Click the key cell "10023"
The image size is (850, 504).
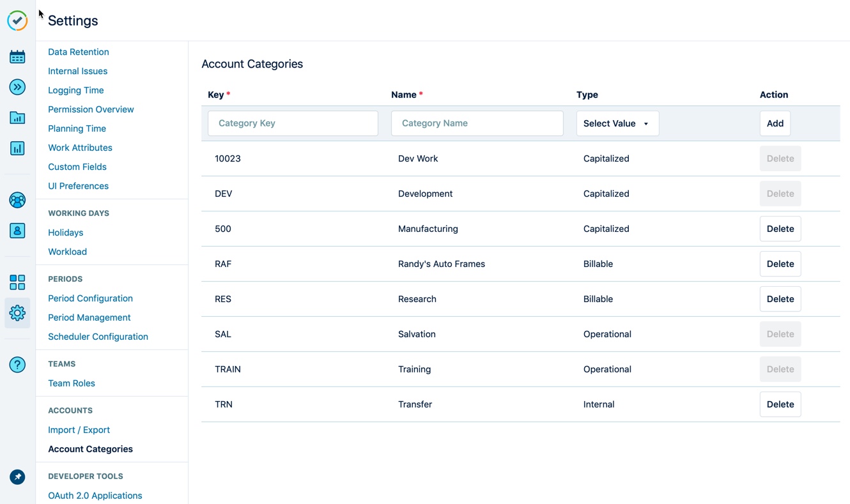pos(228,158)
